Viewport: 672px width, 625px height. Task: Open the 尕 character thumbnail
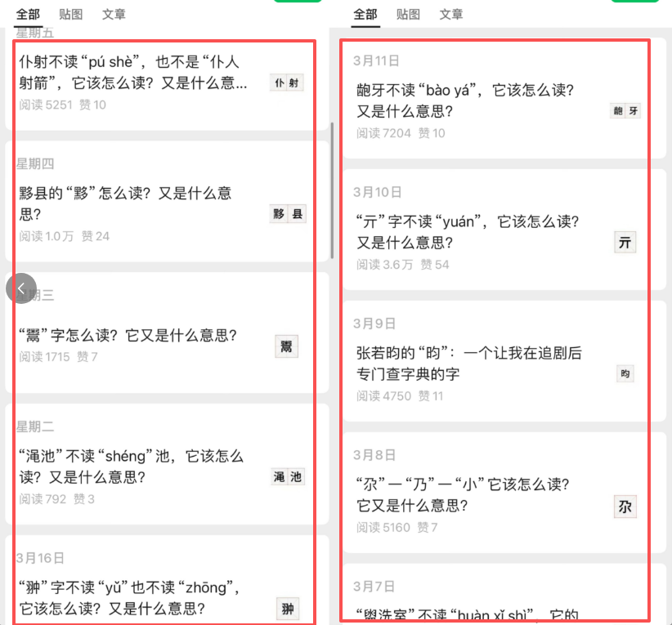coord(625,507)
